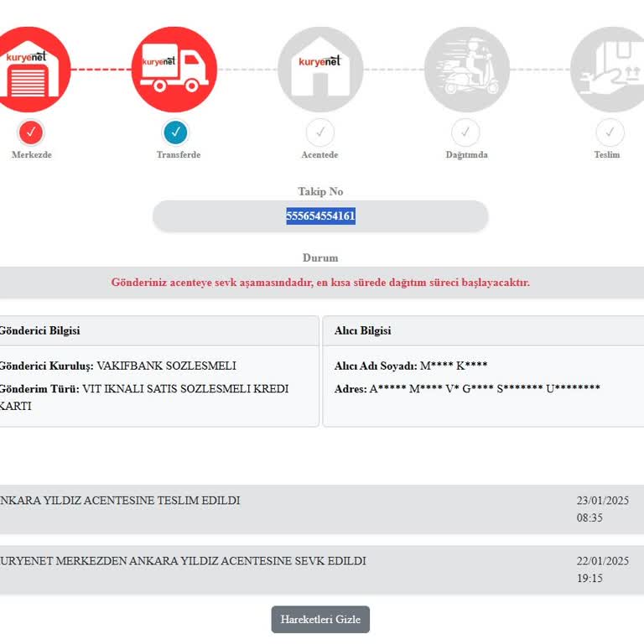Click the date 22/01/2025 19:15
Image resolution: width=644 pixels, height=644 pixels.
coord(603,569)
